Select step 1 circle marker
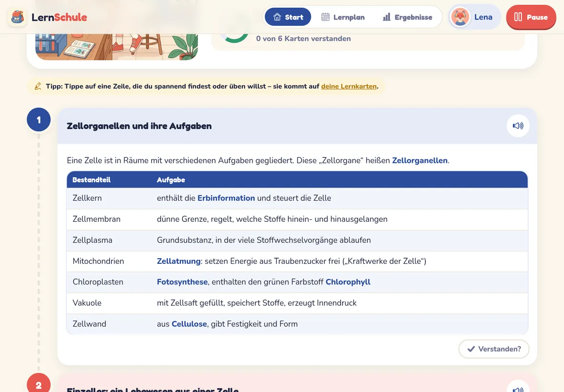Screen dimensions: 564x392 point(39,120)
